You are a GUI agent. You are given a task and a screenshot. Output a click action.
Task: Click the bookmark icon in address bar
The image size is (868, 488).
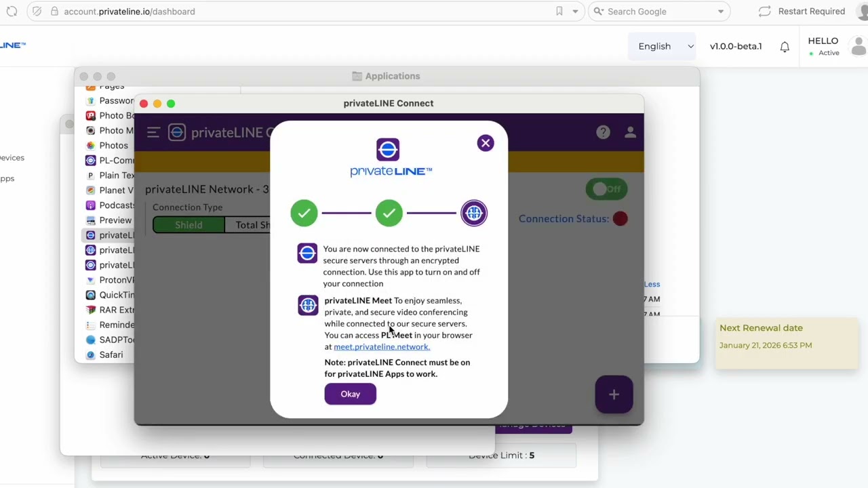[559, 12]
